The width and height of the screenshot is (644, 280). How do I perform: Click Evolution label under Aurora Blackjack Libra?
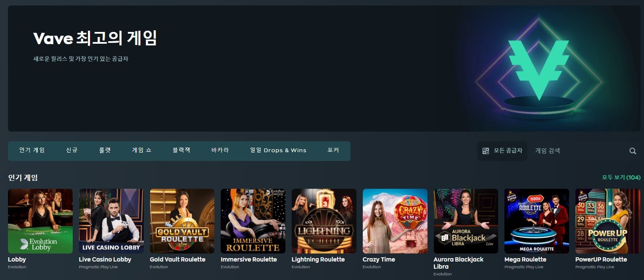(x=443, y=274)
